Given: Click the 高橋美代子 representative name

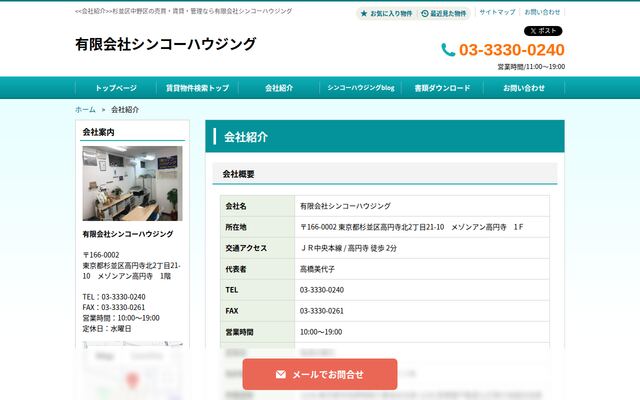Looking at the screenshot, I should [317, 269].
